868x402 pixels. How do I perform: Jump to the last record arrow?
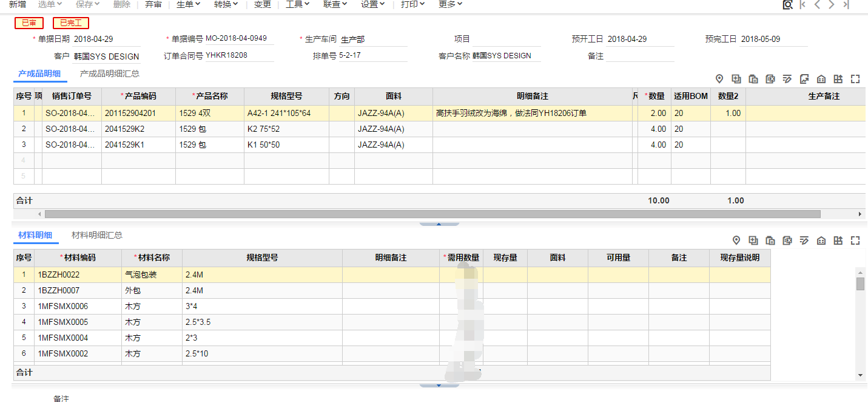846,5
